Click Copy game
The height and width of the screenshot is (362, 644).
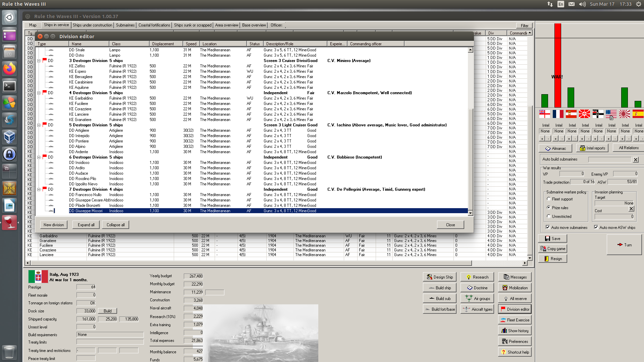pyautogui.click(x=552, y=248)
